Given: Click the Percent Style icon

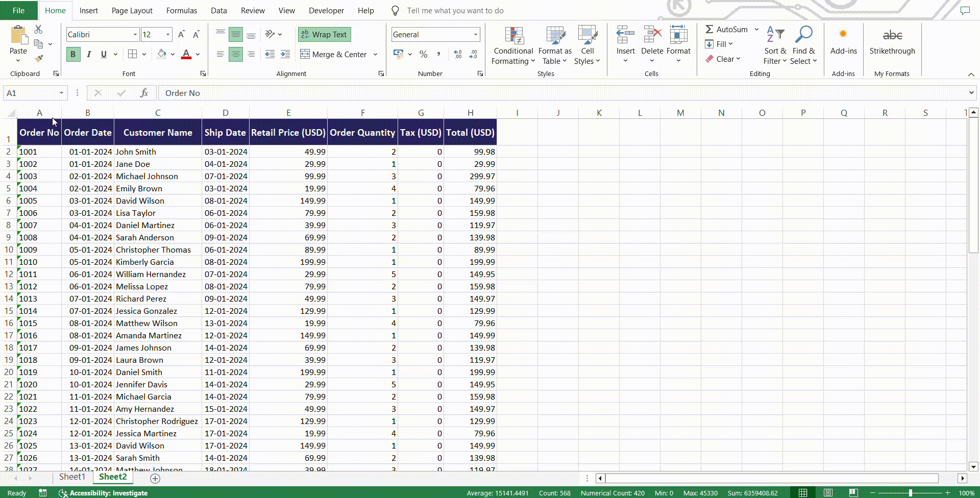Looking at the screenshot, I should coord(423,54).
